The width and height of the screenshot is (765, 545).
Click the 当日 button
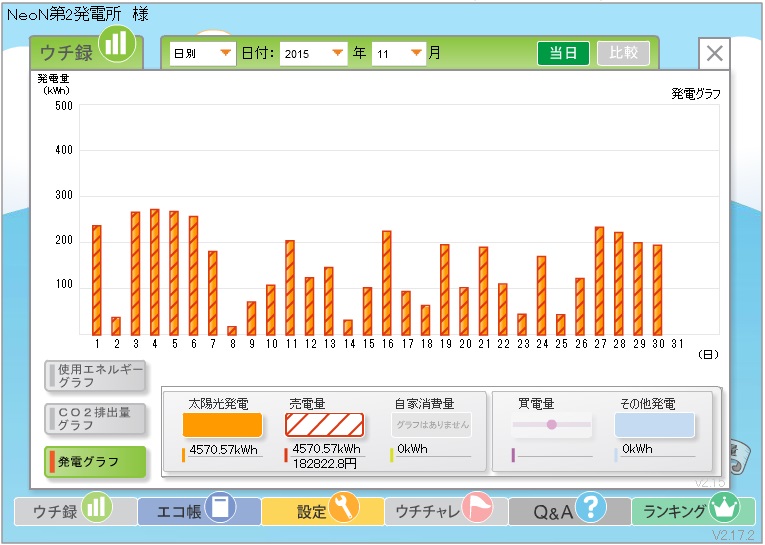click(563, 53)
